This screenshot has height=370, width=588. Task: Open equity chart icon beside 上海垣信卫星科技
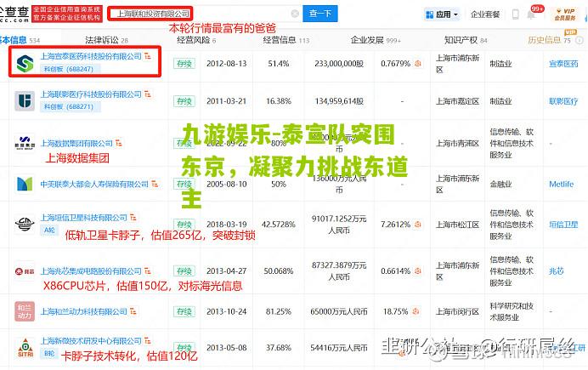(x=133, y=217)
